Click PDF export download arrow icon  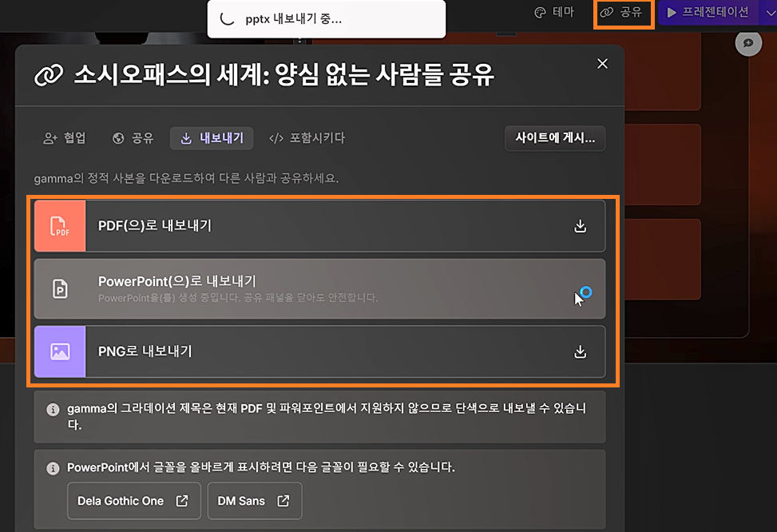click(x=580, y=226)
